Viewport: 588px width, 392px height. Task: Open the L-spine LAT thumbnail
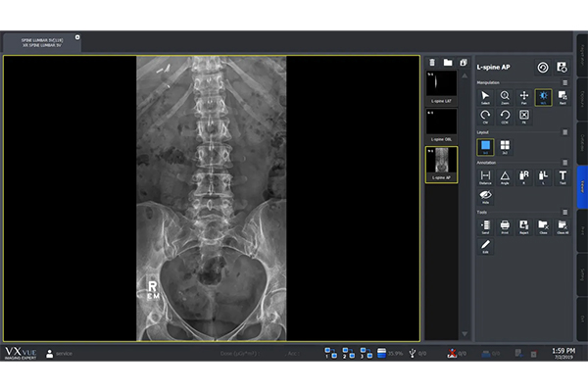(441, 87)
